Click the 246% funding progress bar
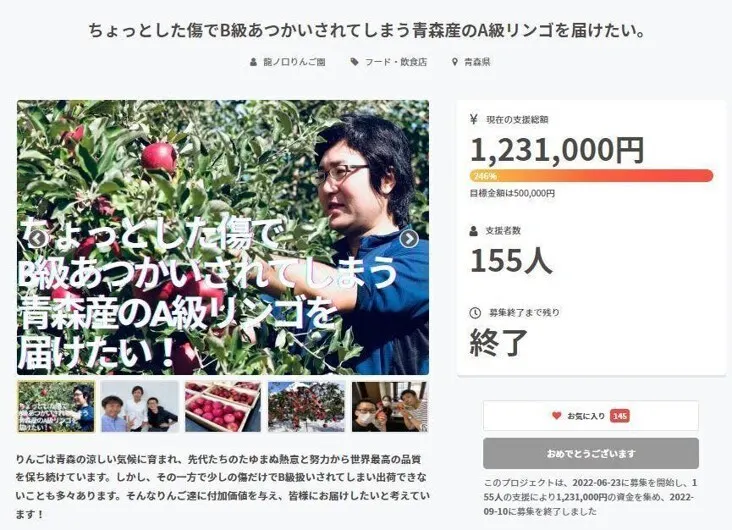Viewport: 732px width, 530px height. [x=591, y=176]
